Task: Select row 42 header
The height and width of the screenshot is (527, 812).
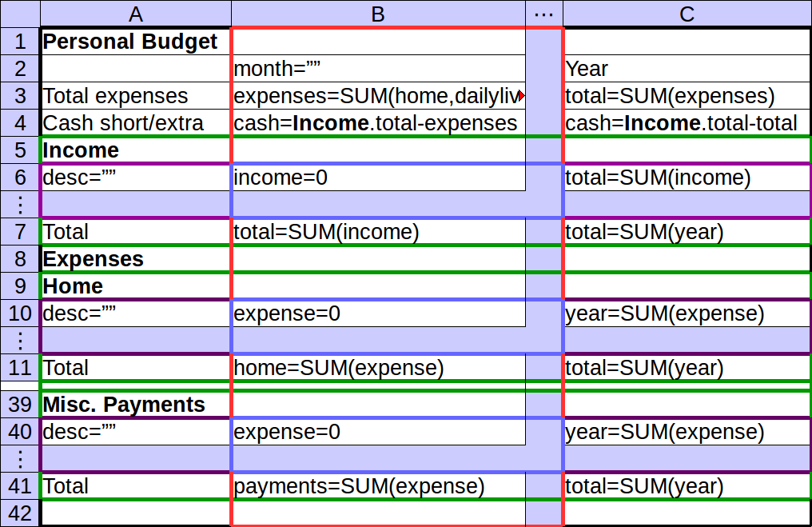Action: pyautogui.click(x=20, y=513)
